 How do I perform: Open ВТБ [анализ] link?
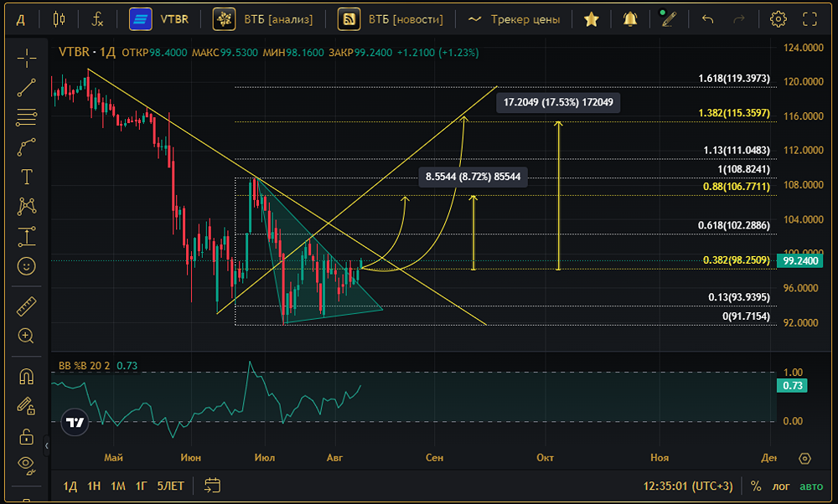coord(263,20)
